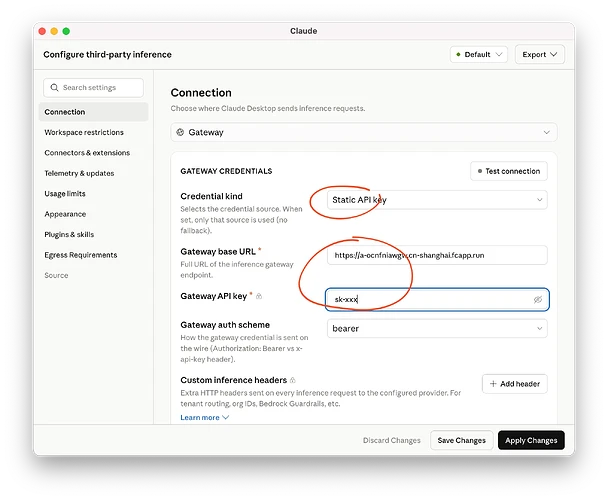Click the Custom inference headers label
This screenshot has height=500, width=608.
(x=233, y=380)
